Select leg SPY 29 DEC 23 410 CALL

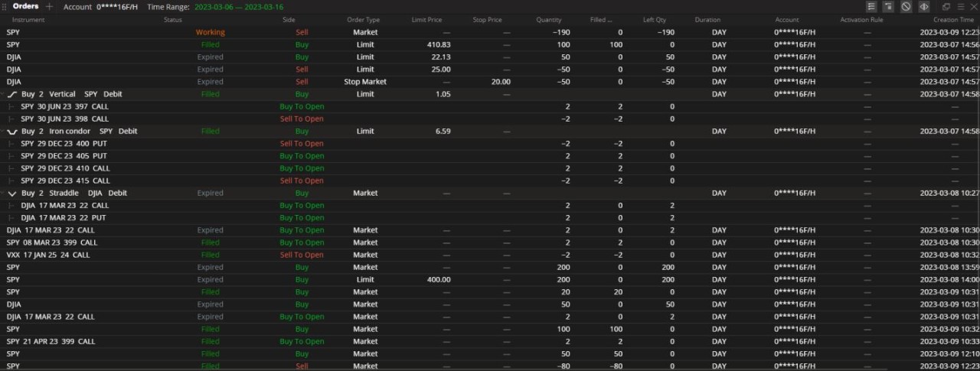[x=65, y=168]
